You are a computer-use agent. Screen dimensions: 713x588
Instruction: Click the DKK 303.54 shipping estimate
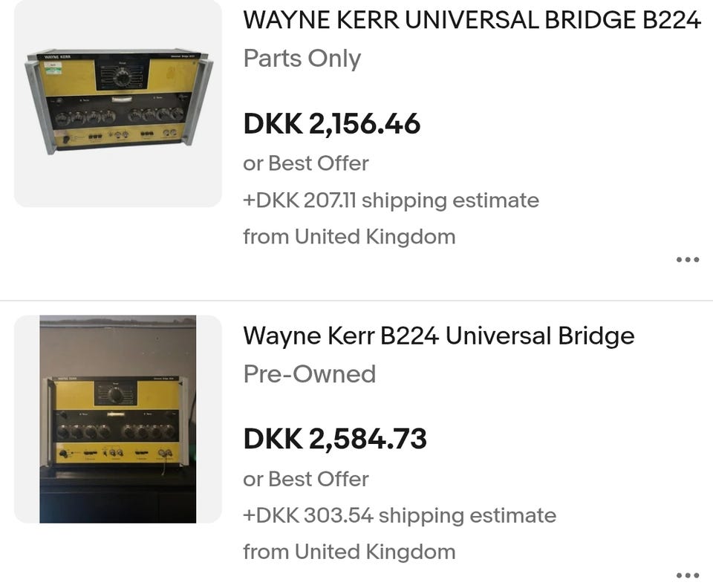pyautogui.click(x=399, y=515)
